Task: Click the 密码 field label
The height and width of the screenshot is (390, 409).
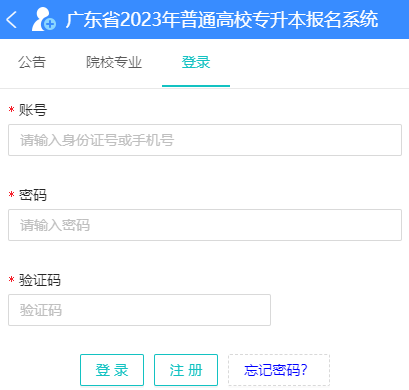Action: click(x=33, y=195)
